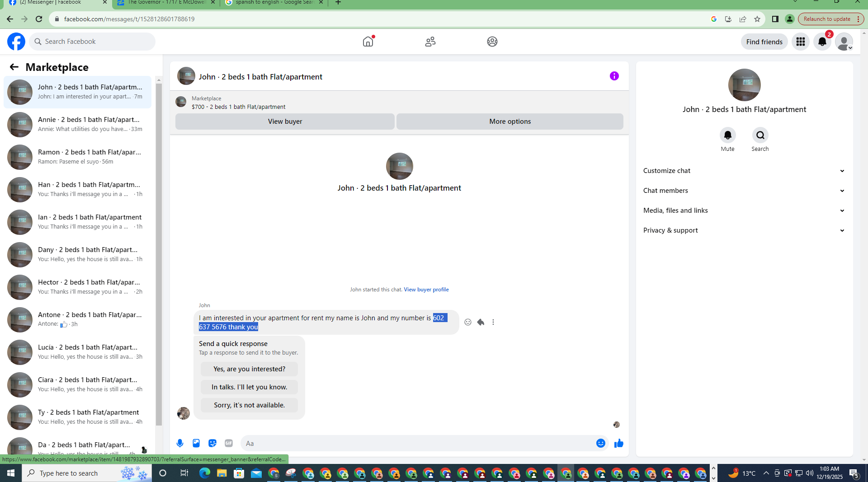The image size is (868, 482).
Task: Open Ian's apartment conversation
Action: (77, 222)
